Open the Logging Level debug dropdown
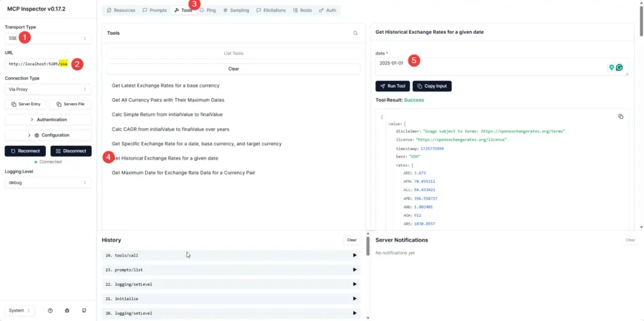 pyautogui.click(x=48, y=183)
